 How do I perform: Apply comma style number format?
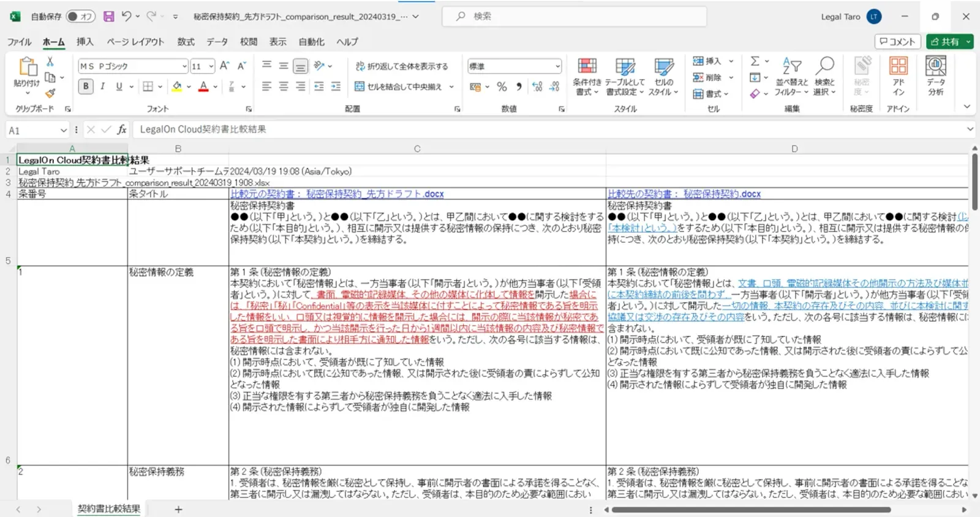(519, 87)
